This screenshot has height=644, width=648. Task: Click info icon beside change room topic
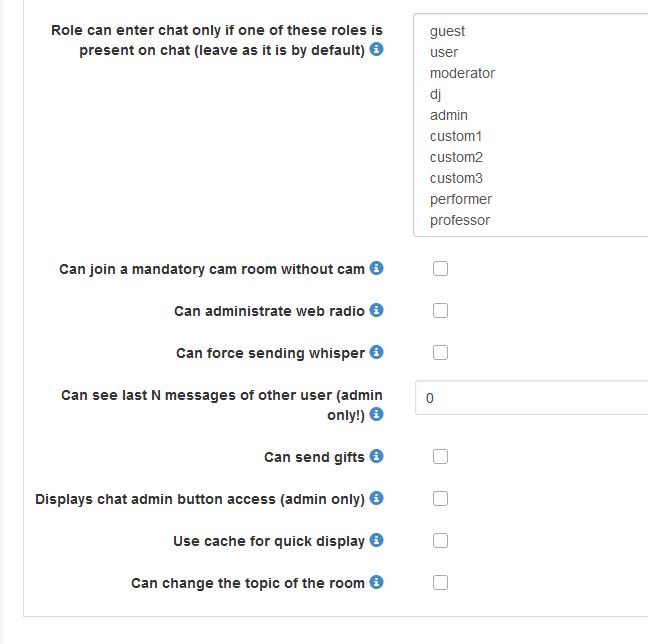point(377,583)
